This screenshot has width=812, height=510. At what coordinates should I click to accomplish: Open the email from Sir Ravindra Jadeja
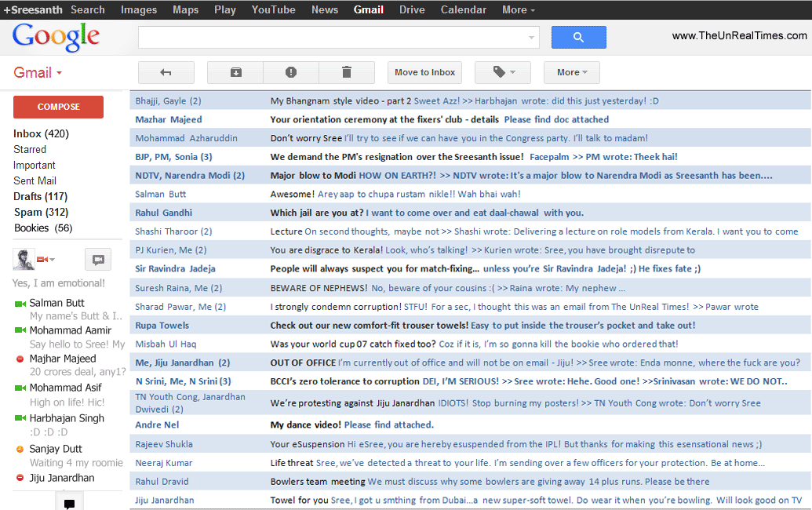(470, 268)
